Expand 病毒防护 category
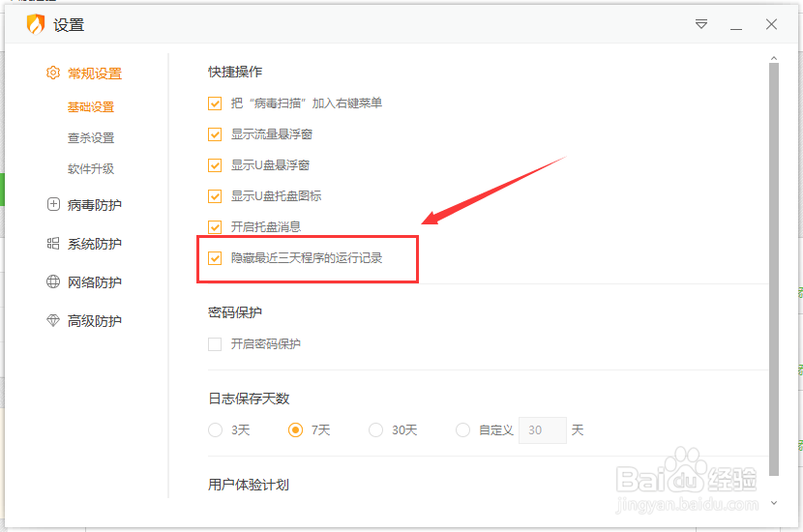The image size is (803, 532). [x=95, y=205]
